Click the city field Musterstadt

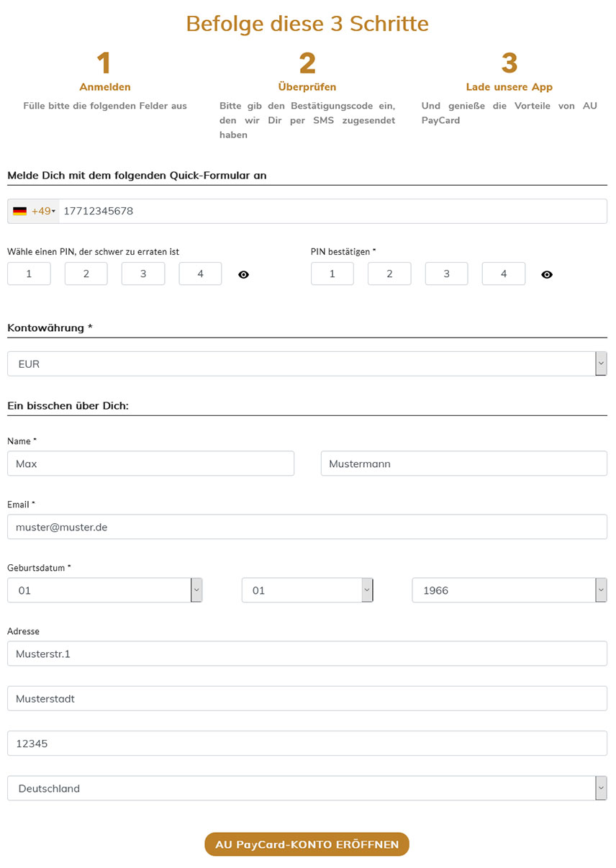pyautogui.click(x=307, y=698)
